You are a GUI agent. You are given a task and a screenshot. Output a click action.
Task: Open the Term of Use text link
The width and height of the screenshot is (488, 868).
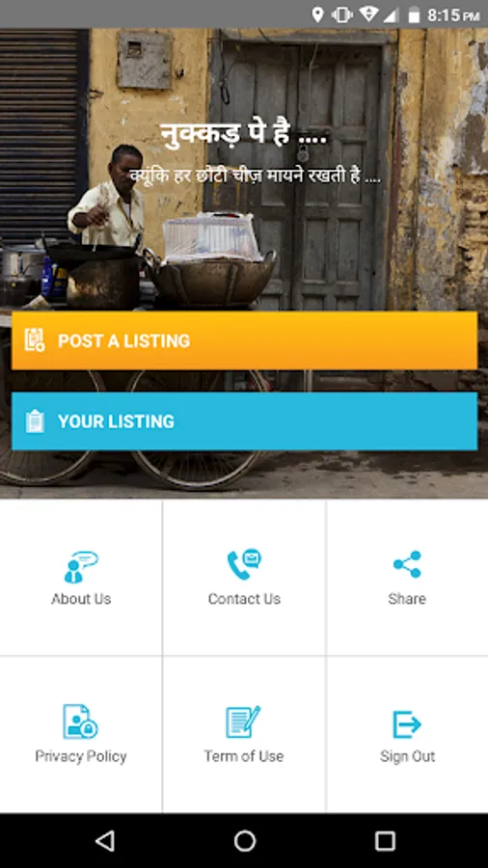coord(243,756)
